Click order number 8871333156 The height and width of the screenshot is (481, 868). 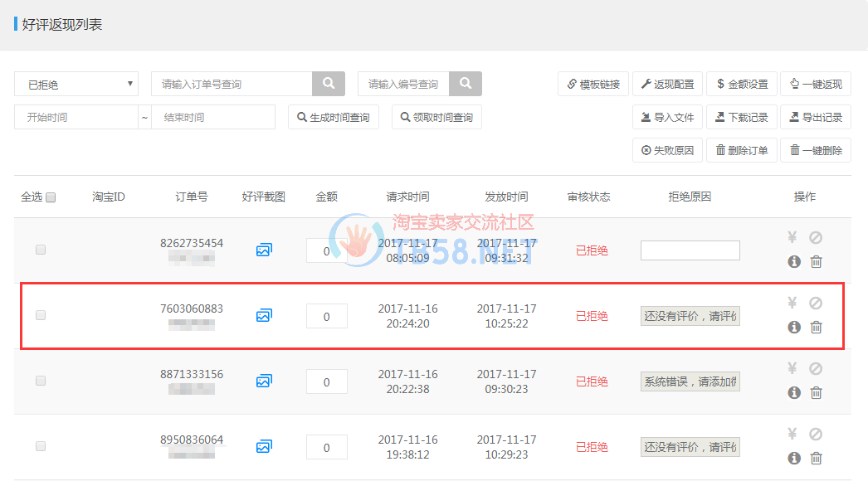(x=192, y=374)
